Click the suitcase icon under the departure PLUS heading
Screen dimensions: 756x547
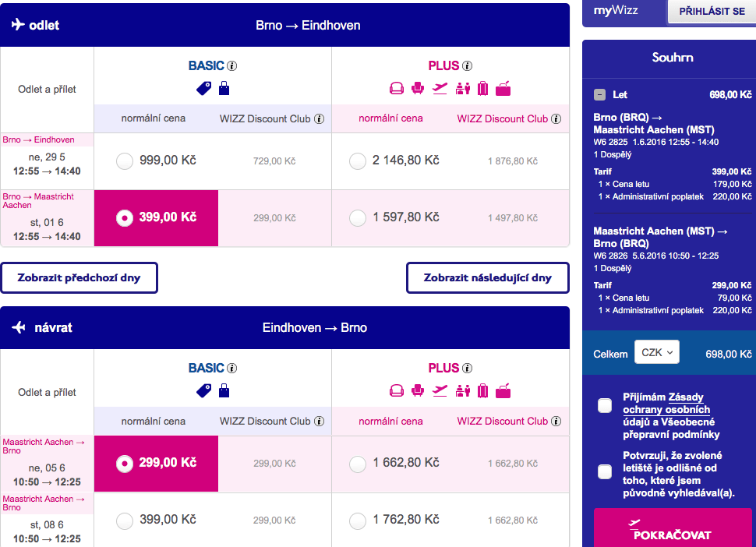(482, 89)
